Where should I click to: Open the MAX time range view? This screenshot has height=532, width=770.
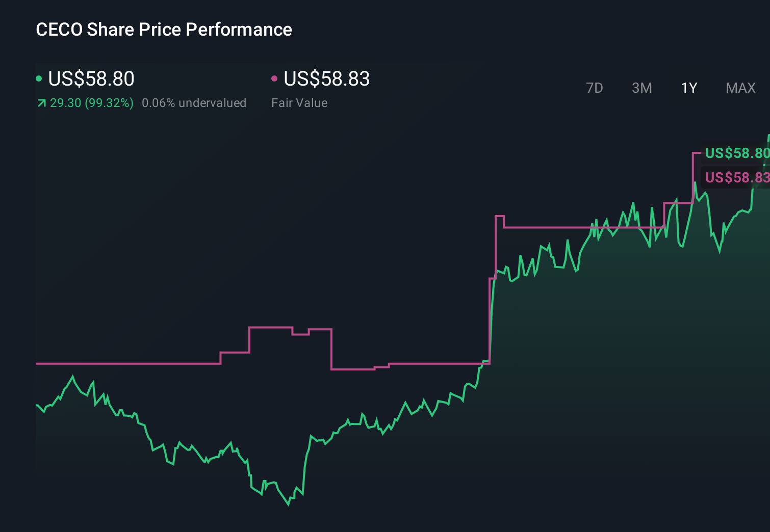point(740,88)
